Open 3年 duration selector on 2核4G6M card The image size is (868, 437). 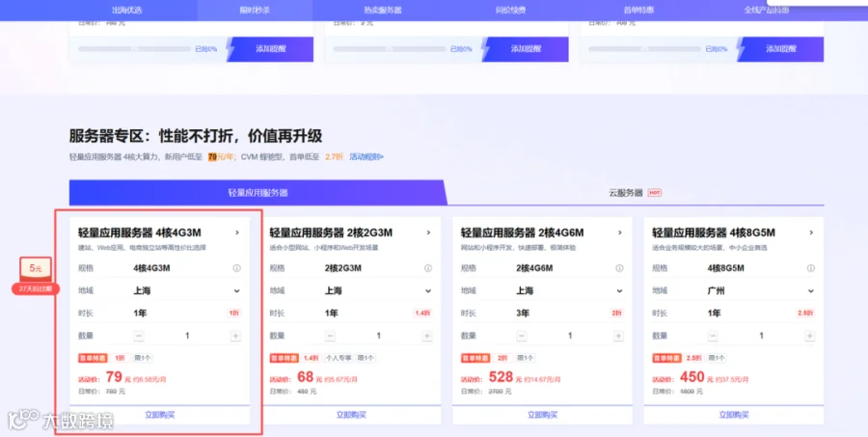click(x=570, y=313)
